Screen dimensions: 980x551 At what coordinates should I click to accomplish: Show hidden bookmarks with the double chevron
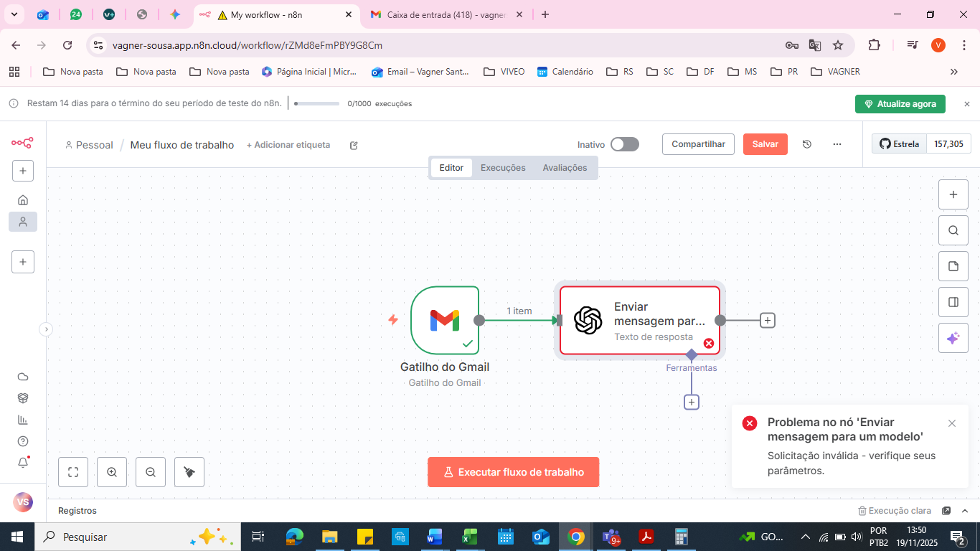click(954, 72)
